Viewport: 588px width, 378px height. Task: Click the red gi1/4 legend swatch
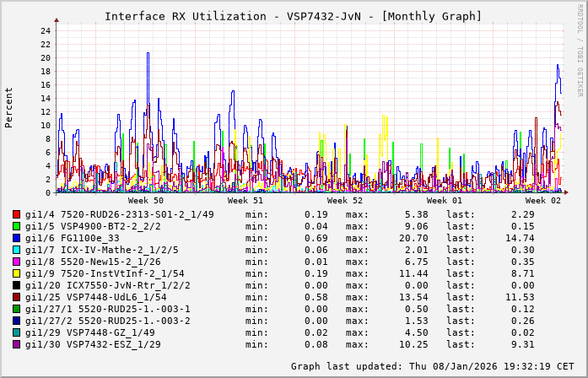pos(17,214)
